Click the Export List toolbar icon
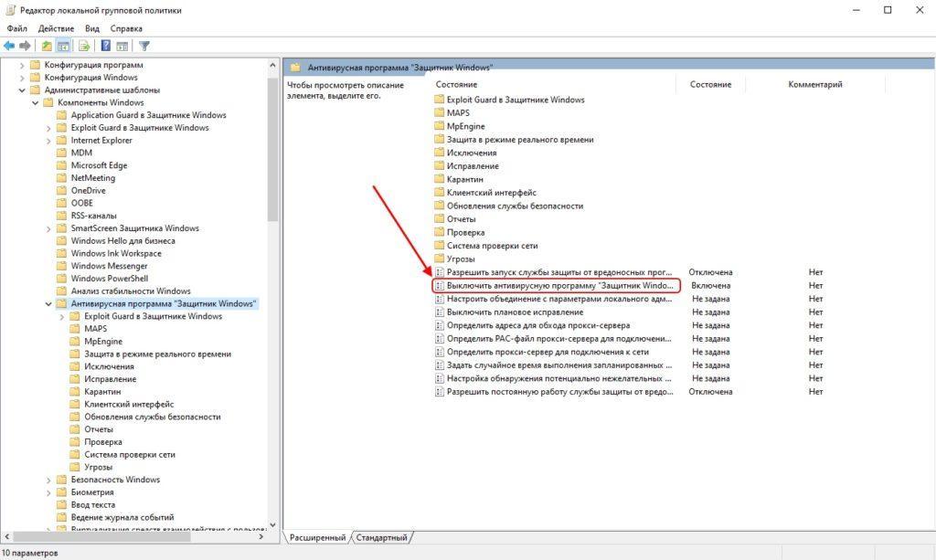Image resolution: width=936 pixels, height=560 pixels. click(84, 46)
